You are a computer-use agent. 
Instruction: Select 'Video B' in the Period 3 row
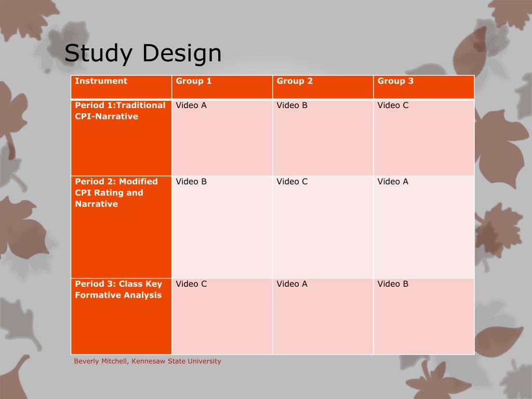[393, 284]
